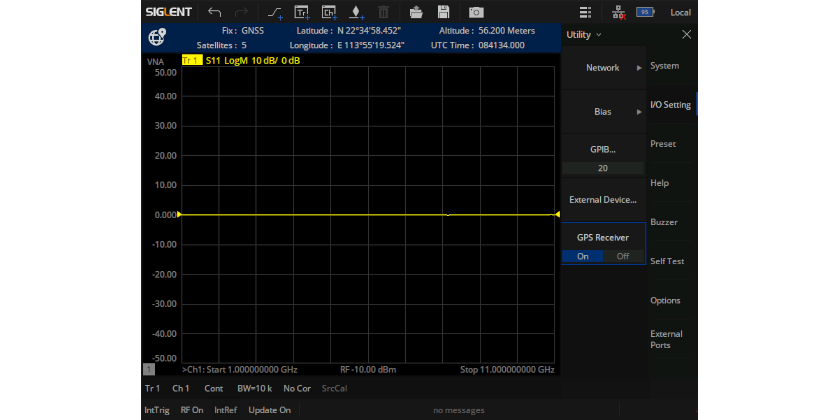This screenshot has height=420, width=840.
Task: Toggle RF On in status bar
Action: (x=192, y=410)
